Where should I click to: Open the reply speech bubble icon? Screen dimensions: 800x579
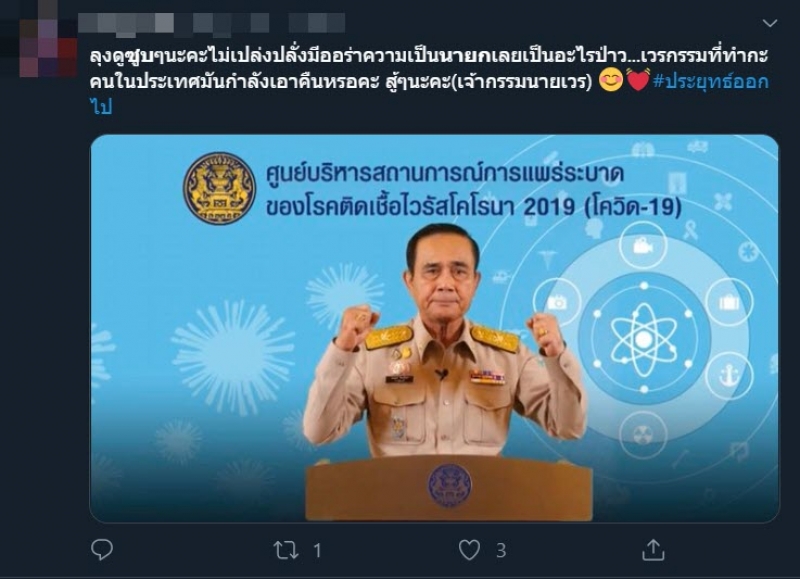[102, 550]
